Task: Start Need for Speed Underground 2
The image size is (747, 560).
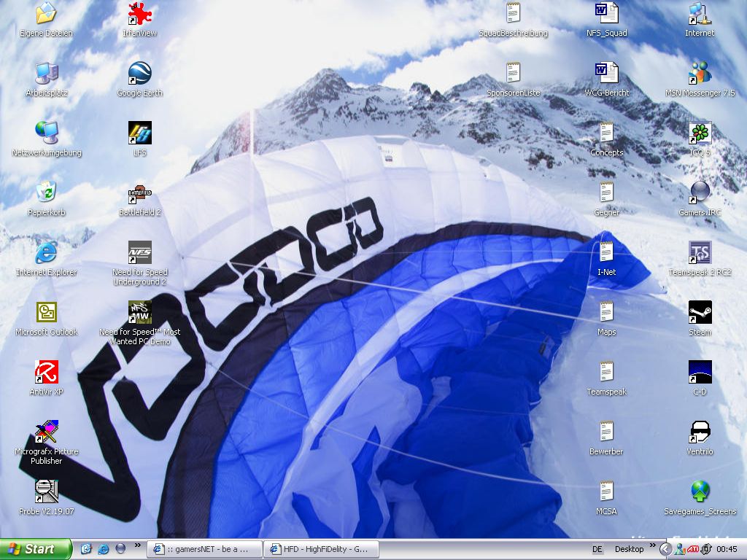Action: pyautogui.click(x=139, y=253)
